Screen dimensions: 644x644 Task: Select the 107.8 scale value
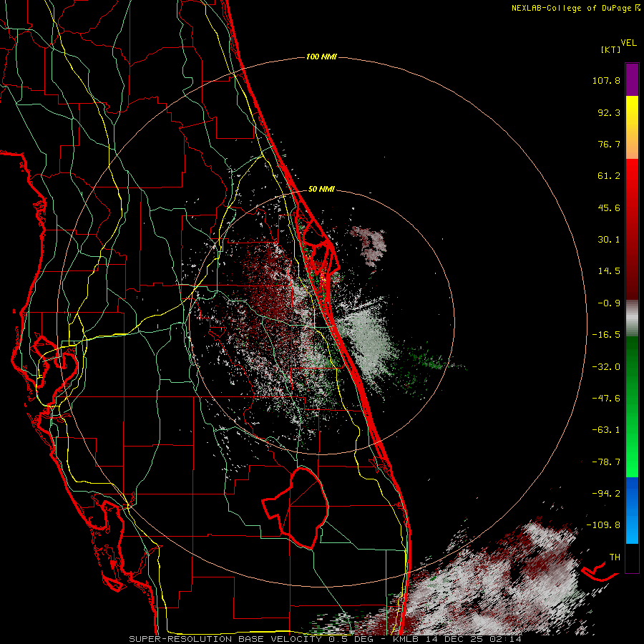click(x=606, y=80)
